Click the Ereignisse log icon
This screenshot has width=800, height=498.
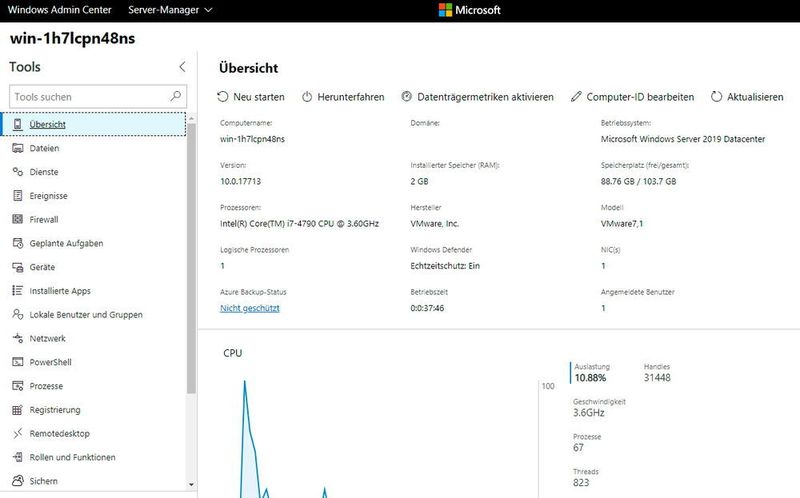pos(18,196)
